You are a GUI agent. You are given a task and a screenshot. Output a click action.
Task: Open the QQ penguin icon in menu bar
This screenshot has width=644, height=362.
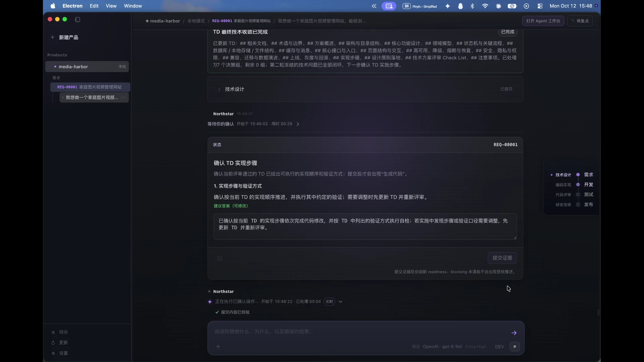coord(461,6)
